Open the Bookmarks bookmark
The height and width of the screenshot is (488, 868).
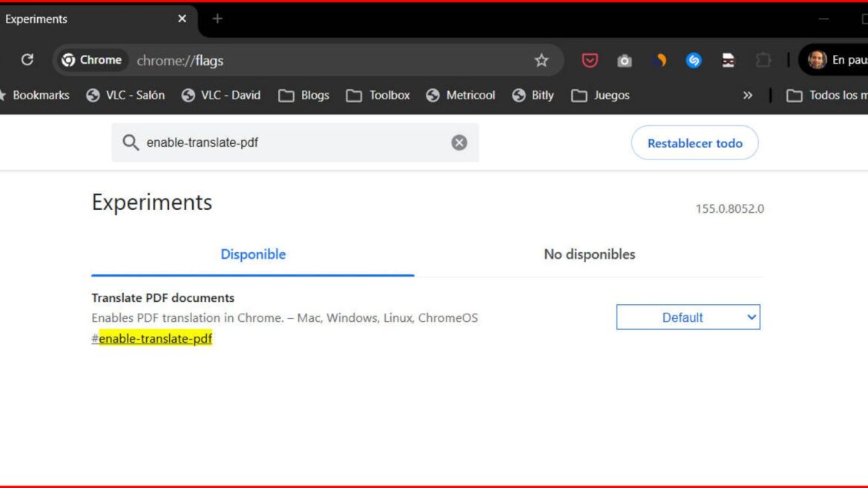[x=35, y=95]
